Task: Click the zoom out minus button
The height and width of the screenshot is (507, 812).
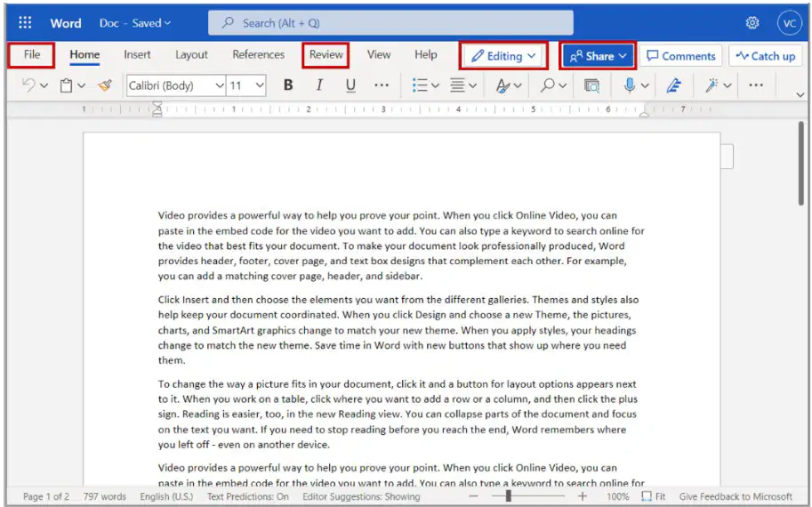Action: (473, 496)
